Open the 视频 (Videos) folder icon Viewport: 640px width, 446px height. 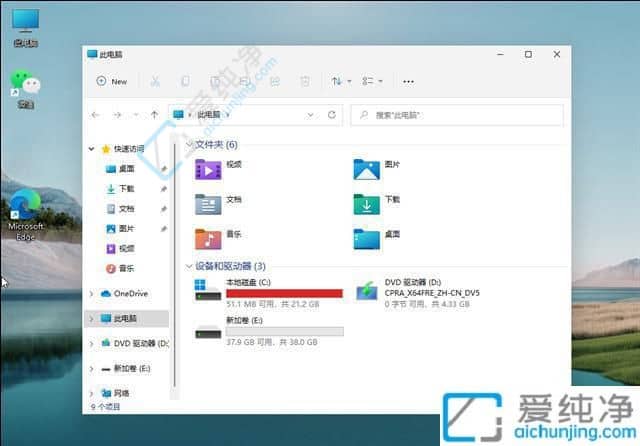[208, 169]
